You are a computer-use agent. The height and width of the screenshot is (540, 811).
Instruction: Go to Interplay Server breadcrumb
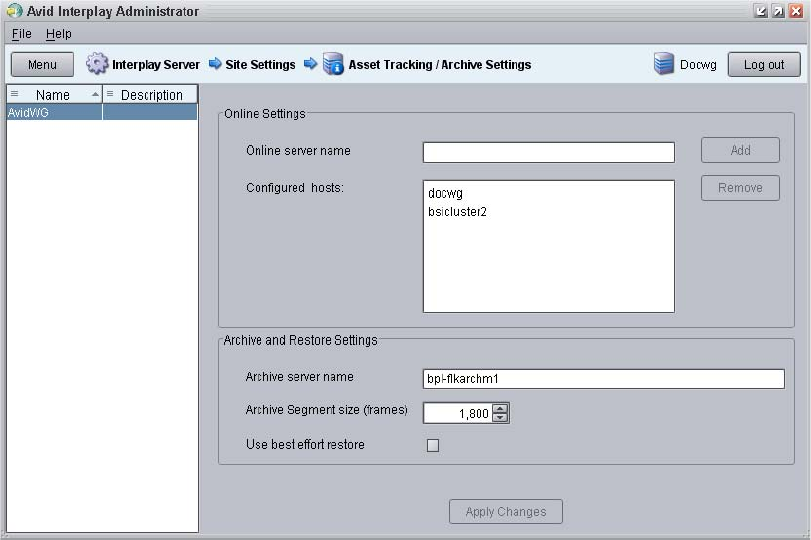tap(156, 65)
